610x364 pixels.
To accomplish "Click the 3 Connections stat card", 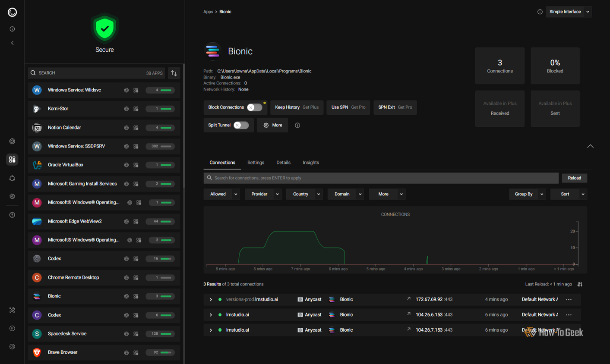I will point(500,66).
